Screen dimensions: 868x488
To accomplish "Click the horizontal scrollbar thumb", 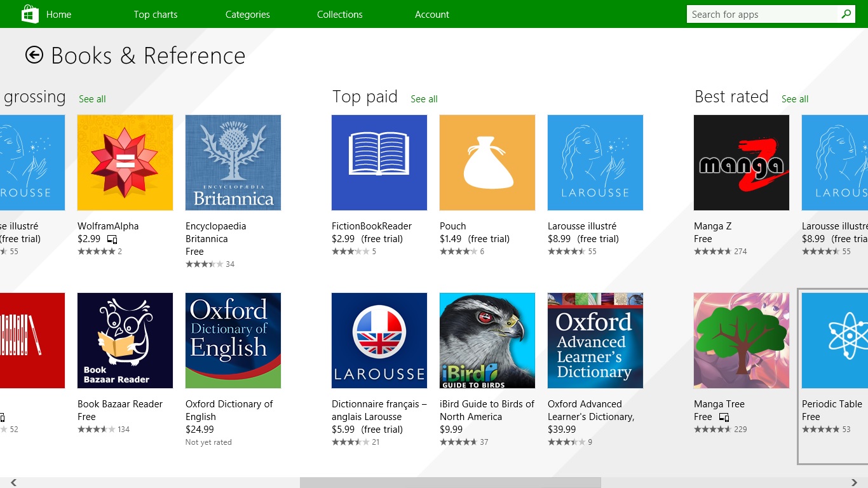I will pyautogui.click(x=450, y=482).
